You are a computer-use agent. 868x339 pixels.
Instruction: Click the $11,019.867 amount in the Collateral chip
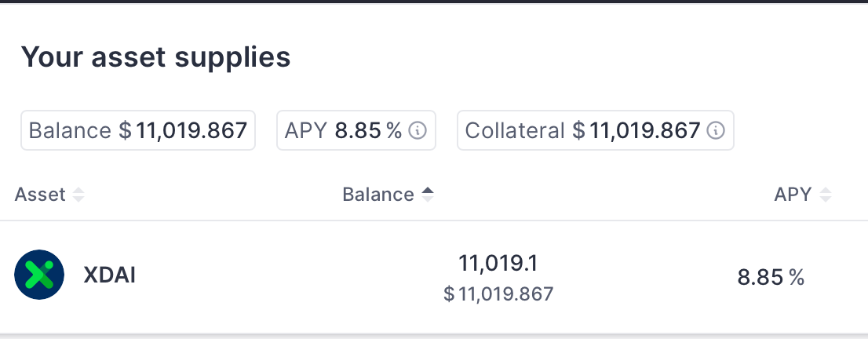point(636,131)
